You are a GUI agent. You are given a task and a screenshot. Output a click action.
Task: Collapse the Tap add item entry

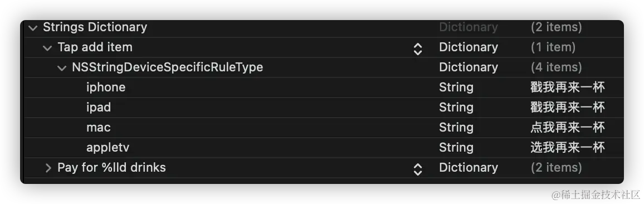tap(48, 48)
